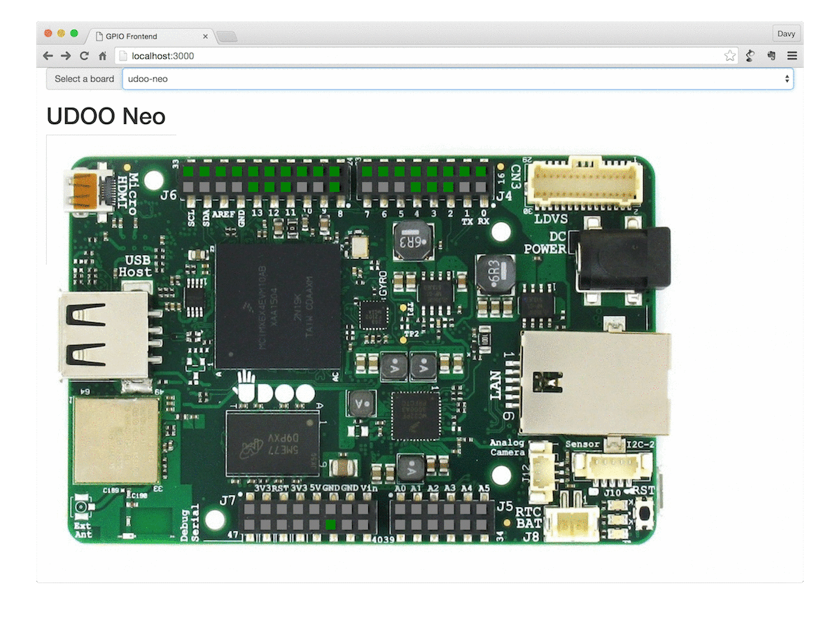Viewport: 840px width, 635px height.
Task: Toggle the upper J6 pin above SCL
Action: pyautogui.click(x=188, y=172)
